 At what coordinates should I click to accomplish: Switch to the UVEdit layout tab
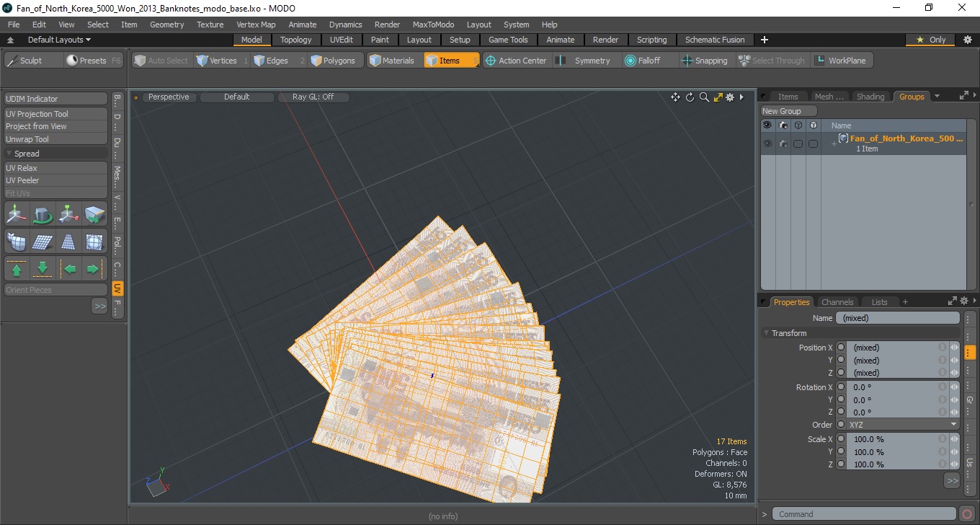(x=342, y=40)
